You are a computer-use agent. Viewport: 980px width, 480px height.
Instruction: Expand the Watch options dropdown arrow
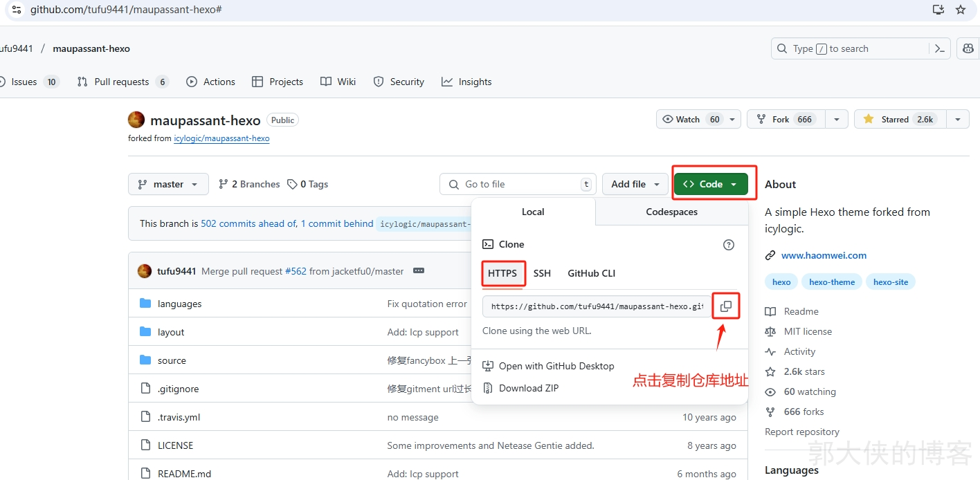[734, 119]
